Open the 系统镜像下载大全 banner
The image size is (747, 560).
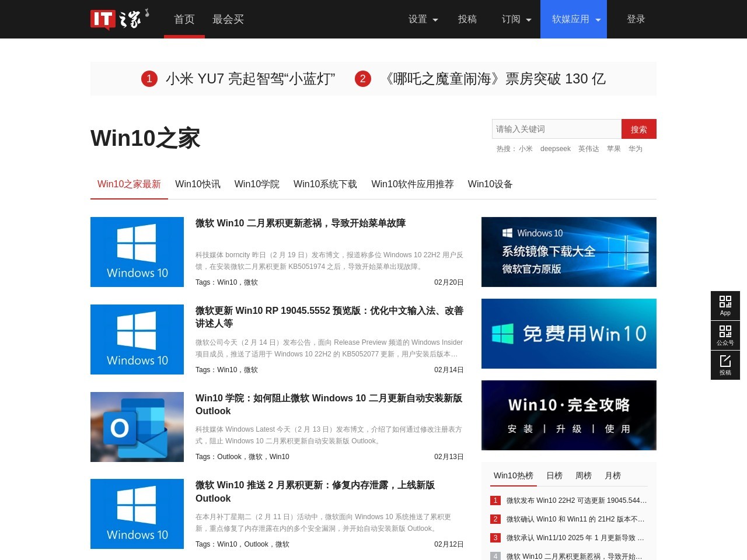569,252
